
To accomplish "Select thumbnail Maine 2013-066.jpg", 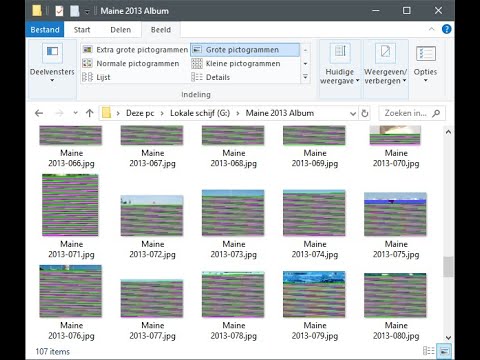I will click(x=71, y=135).
